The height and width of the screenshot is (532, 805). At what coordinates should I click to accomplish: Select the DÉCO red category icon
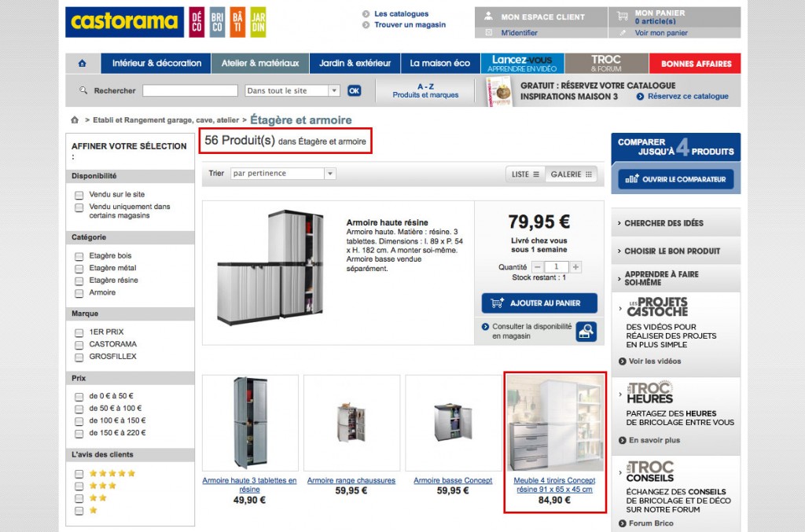tap(197, 22)
